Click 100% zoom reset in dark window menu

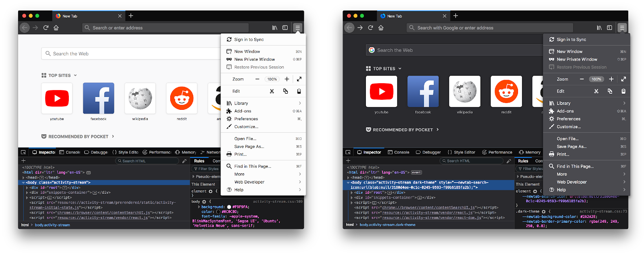(x=597, y=79)
